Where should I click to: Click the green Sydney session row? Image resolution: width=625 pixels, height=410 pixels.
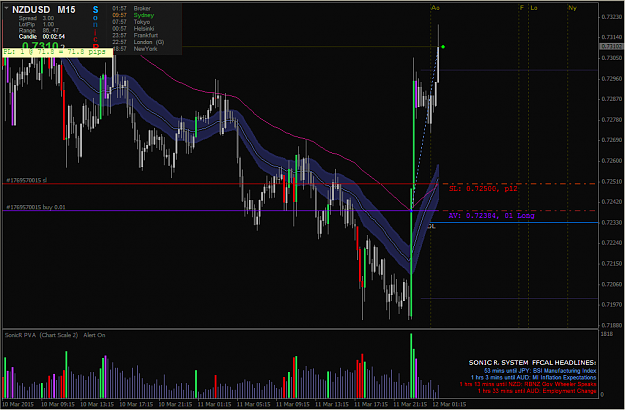pyautogui.click(x=133, y=15)
